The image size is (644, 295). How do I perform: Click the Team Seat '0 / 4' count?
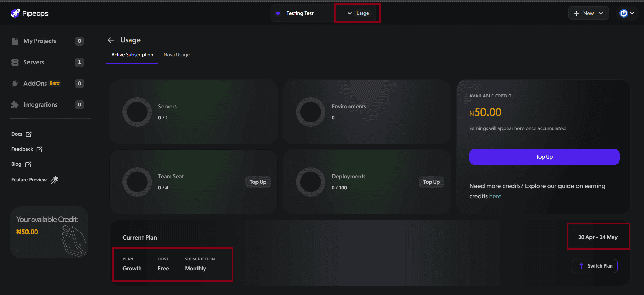pos(163,188)
